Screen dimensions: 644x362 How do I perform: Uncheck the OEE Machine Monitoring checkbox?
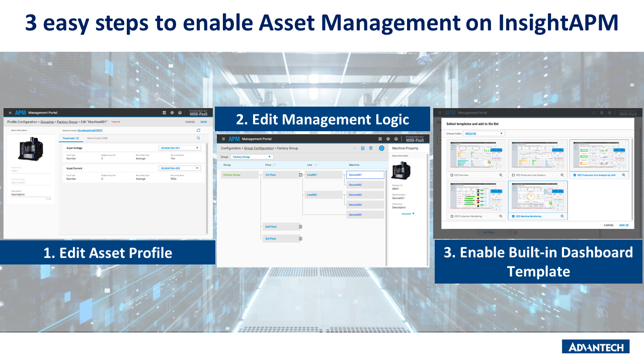point(513,216)
